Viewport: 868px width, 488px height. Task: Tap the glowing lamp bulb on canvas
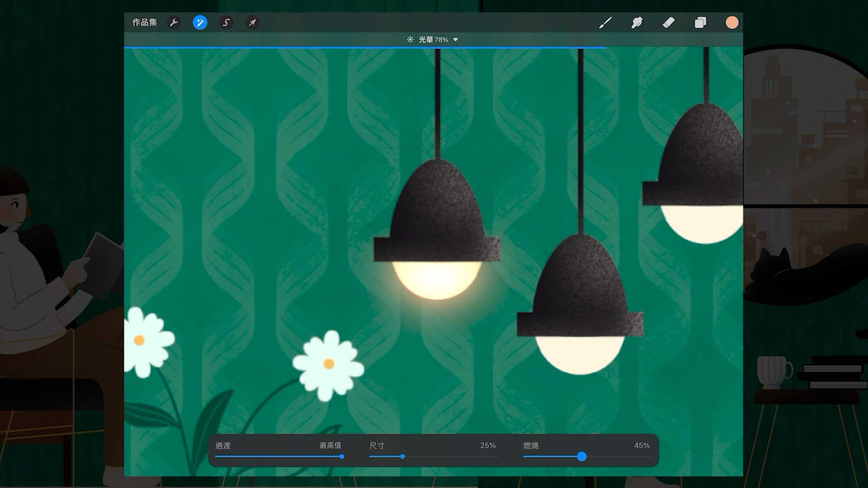pos(436,280)
